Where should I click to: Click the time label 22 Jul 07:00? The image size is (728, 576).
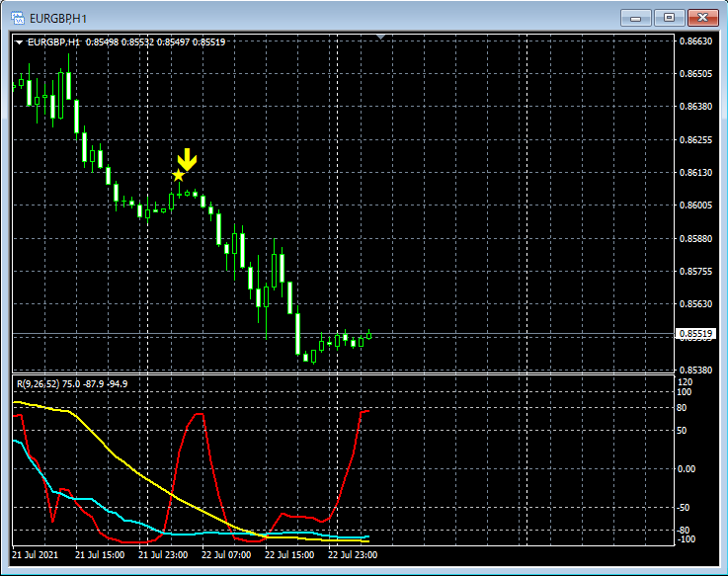(226, 554)
